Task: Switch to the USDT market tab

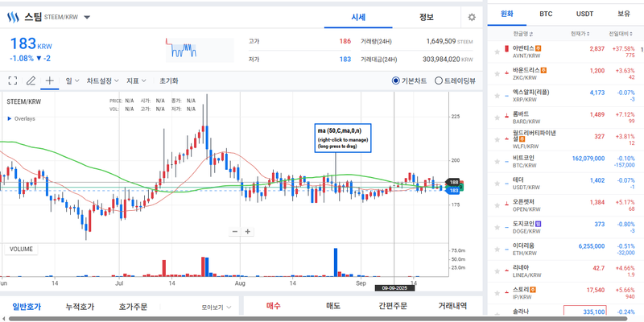Action: pyautogui.click(x=585, y=14)
